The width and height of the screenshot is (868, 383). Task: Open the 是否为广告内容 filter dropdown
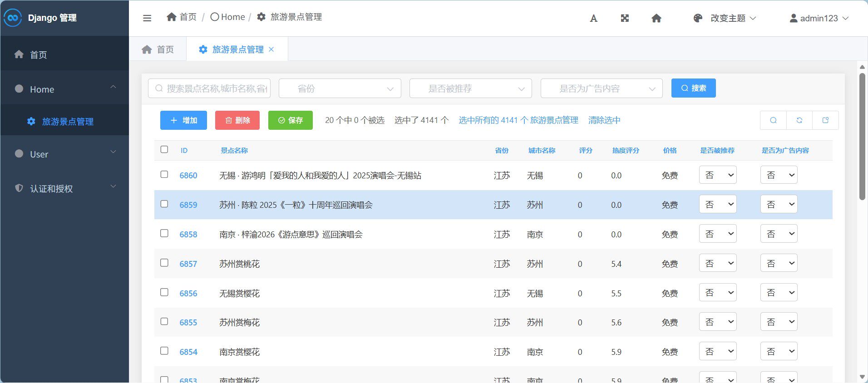click(x=602, y=88)
